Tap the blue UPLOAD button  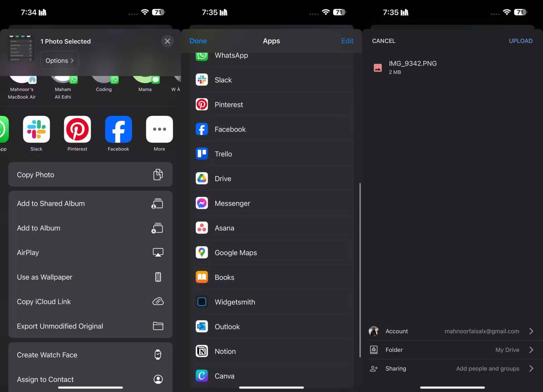(520, 41)
